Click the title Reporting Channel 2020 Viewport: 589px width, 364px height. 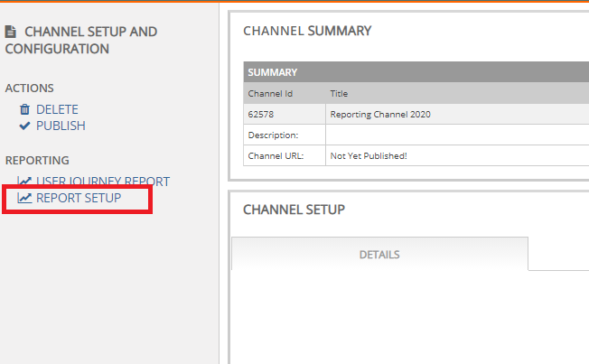380,114
